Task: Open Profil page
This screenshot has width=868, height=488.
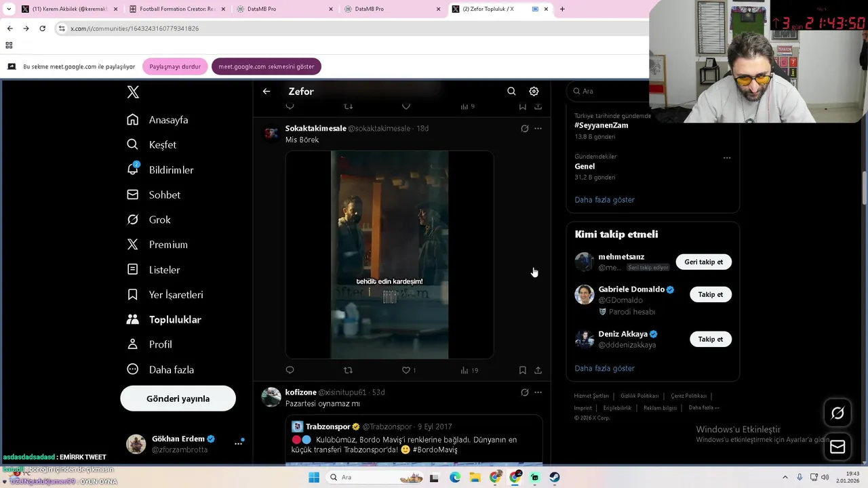Action: (x=149, y=344)
